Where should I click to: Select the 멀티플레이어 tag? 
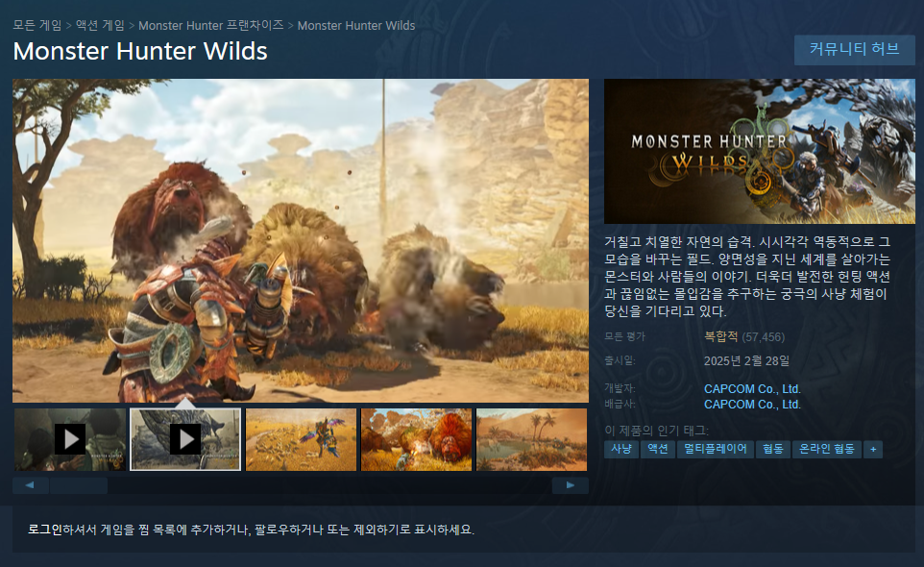pos(716,449)
